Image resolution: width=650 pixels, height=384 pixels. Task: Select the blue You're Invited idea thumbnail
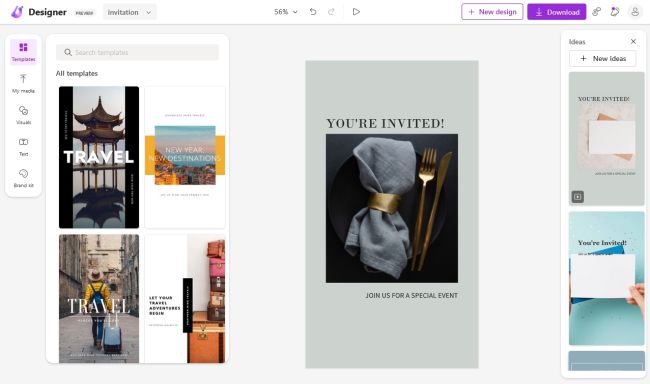[606, 278]
